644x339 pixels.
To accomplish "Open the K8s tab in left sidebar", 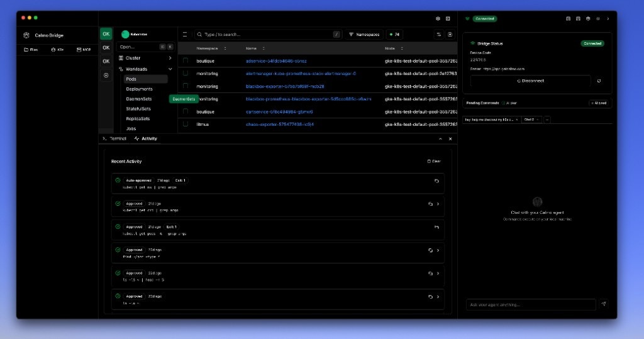I will click(57, 50).
